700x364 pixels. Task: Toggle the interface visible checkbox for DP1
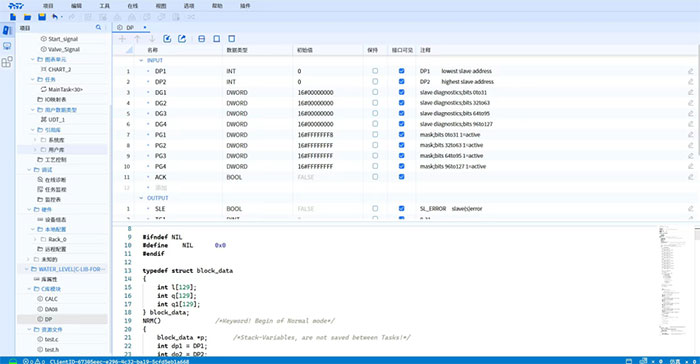tap(401, 71)
